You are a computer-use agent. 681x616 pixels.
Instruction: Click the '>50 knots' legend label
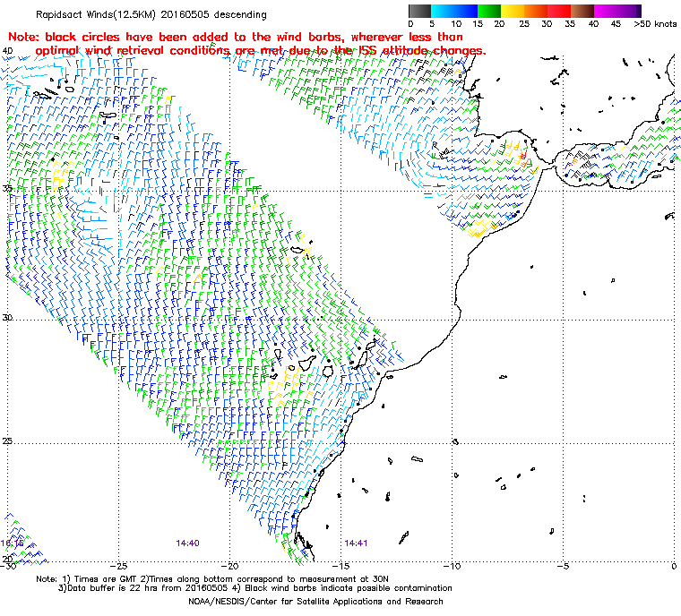[655, 24]
